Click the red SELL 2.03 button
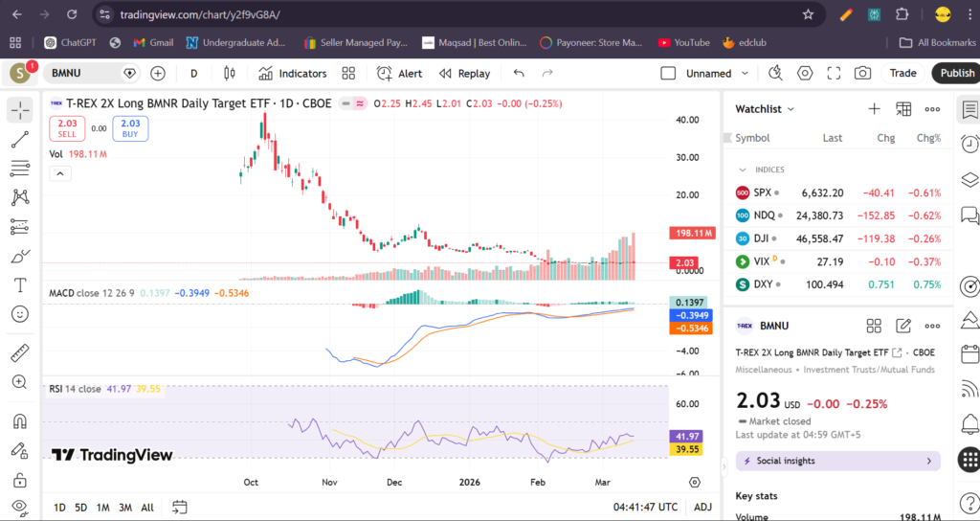The height and width of the screenshot is (521, 980). [67, 128]
